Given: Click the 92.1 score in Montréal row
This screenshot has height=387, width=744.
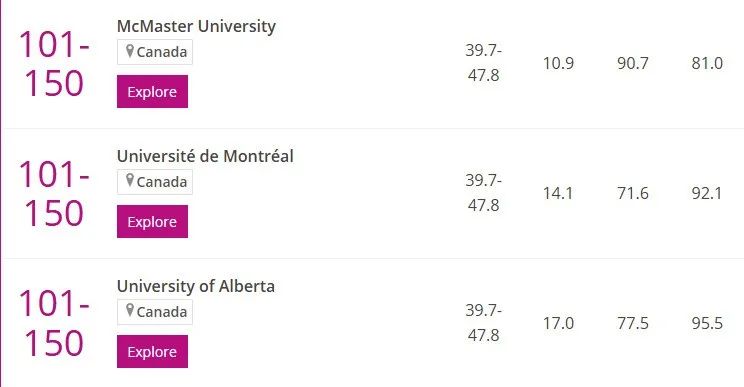Looking at the screenshot, I should click(707, 193).
